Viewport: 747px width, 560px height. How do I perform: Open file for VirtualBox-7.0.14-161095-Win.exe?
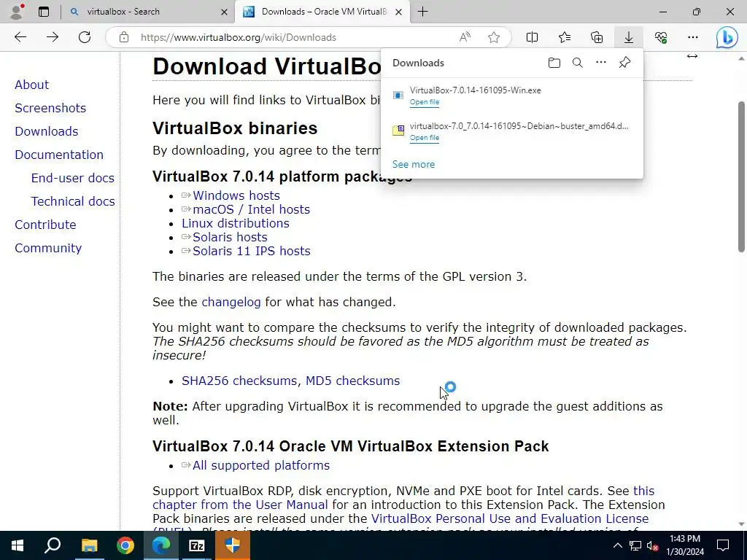tap(424, 102)
